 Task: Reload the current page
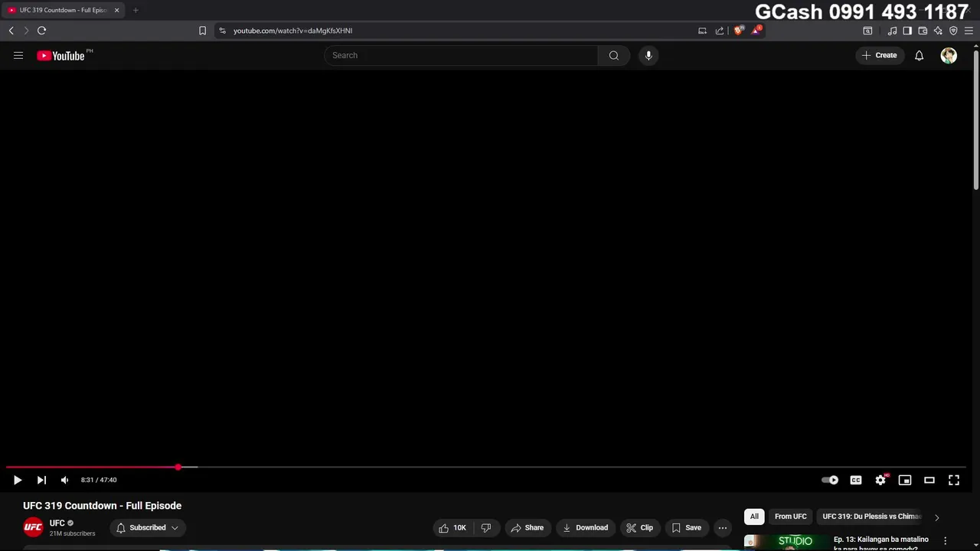[x=41, y=31]
